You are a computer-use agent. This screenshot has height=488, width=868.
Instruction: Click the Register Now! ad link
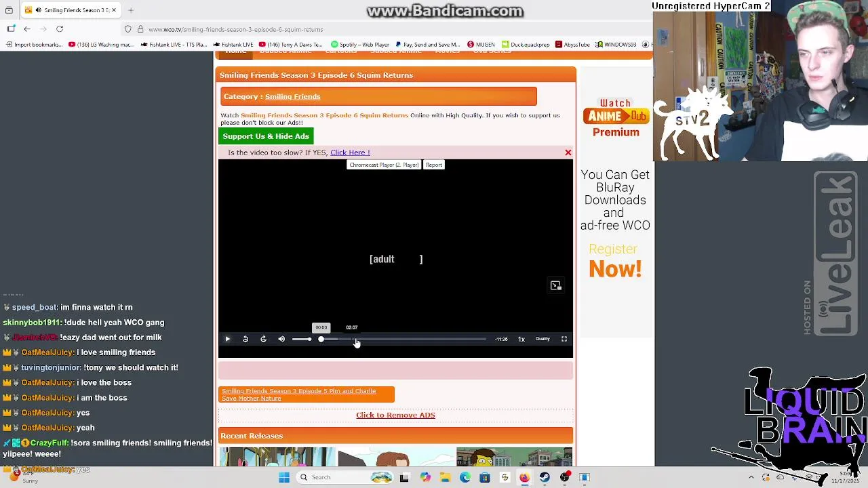coord(615,261)
